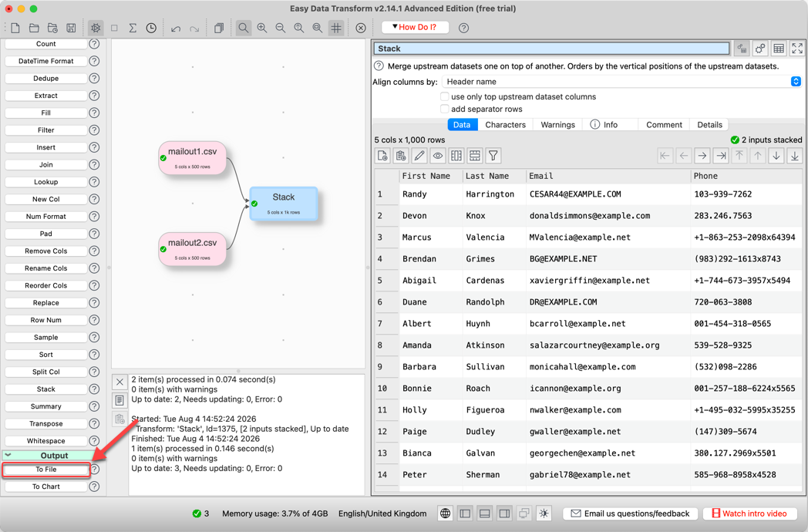Viewport: 808px width, 532px height.
Task: Undo the last action
Action: [176, 29]
